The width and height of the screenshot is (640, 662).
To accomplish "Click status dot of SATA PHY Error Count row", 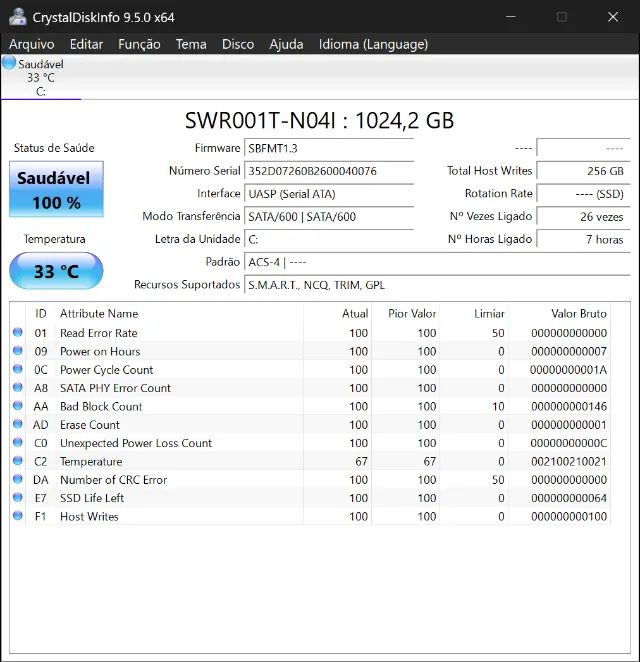I will pos(18,387).
